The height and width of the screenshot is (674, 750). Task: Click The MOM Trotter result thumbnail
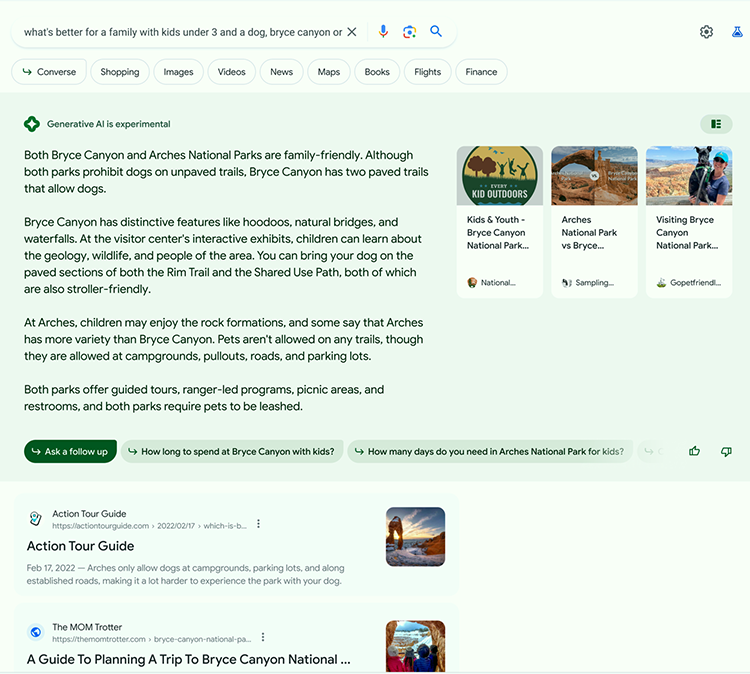[415, 647]
